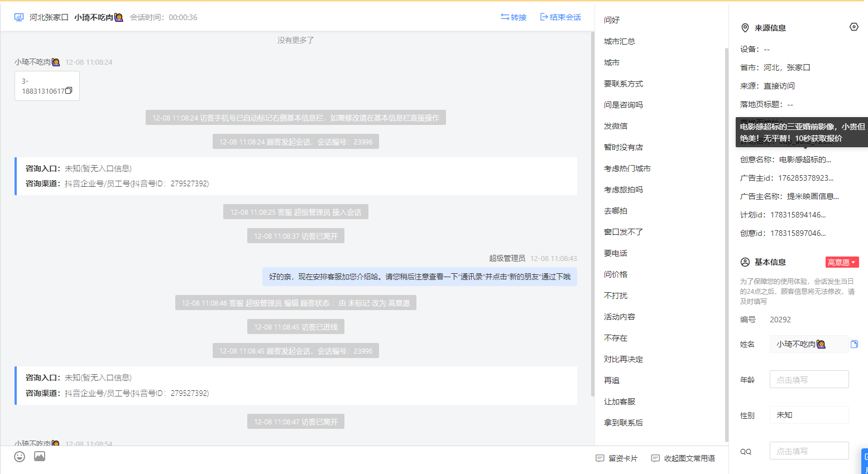
Task: Select the quick phrase 考虑热门城市
Action: pyautogui.click(x=627, y=168)
